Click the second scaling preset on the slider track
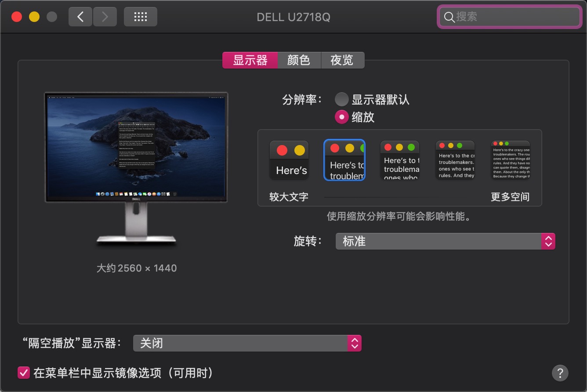 pos(344,160)
